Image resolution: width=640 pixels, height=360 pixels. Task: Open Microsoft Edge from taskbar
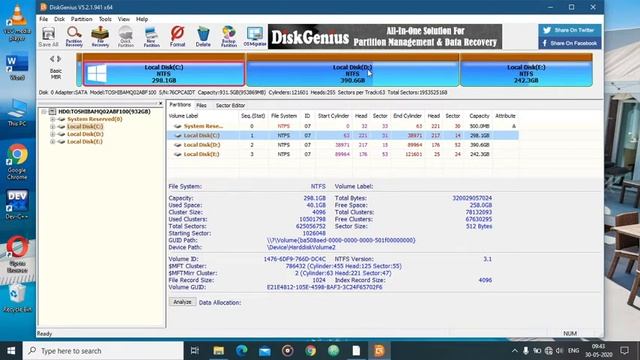[x=242, y=351]
